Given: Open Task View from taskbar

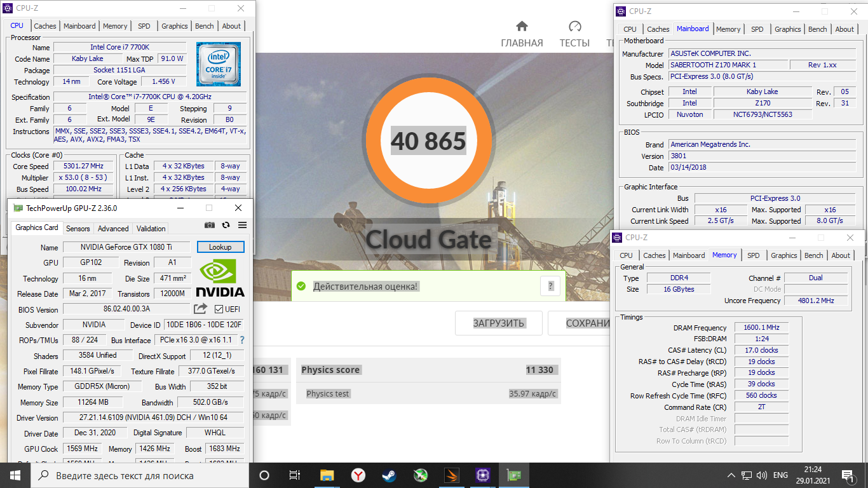Looking at the screenshot, I should point(295,475).
